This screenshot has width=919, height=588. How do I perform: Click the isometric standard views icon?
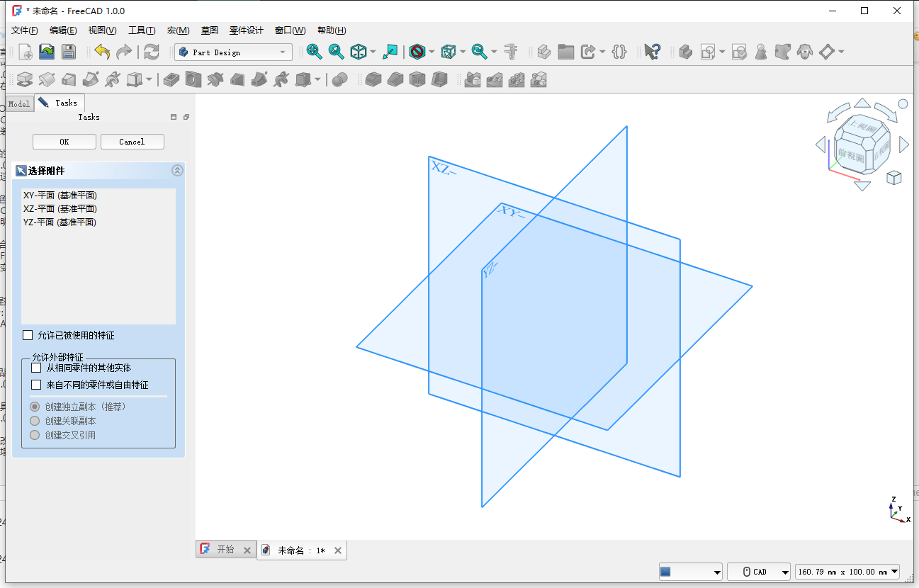click(x=359, y=52)
